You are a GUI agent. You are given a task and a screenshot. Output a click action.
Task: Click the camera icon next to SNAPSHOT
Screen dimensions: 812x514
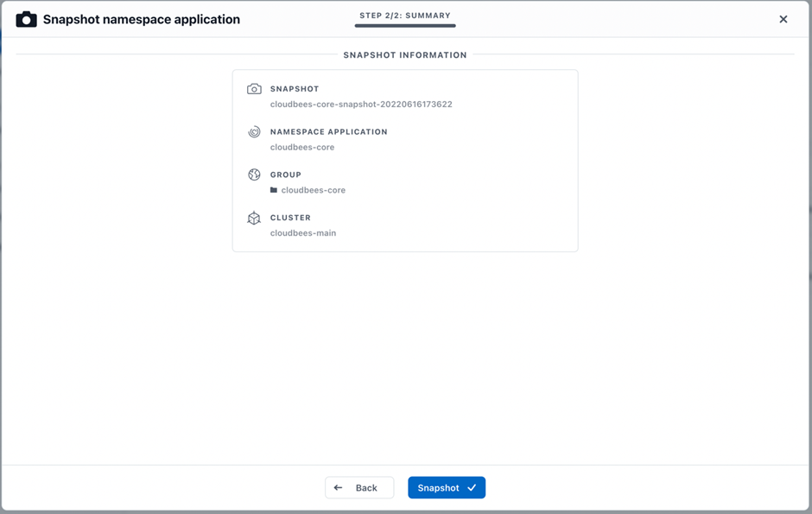(254, 89)
